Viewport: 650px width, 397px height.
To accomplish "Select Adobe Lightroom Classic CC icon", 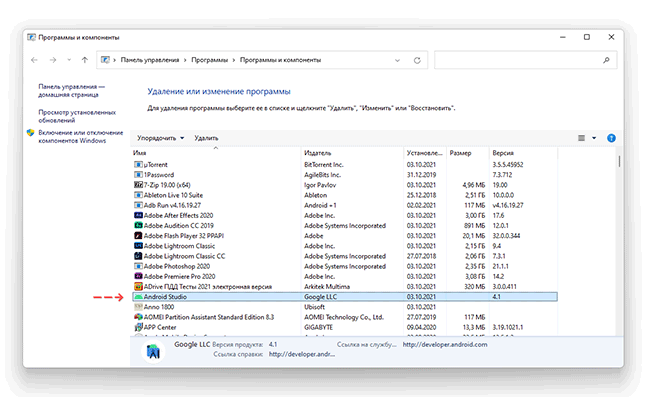I will [x=138, y=256].
